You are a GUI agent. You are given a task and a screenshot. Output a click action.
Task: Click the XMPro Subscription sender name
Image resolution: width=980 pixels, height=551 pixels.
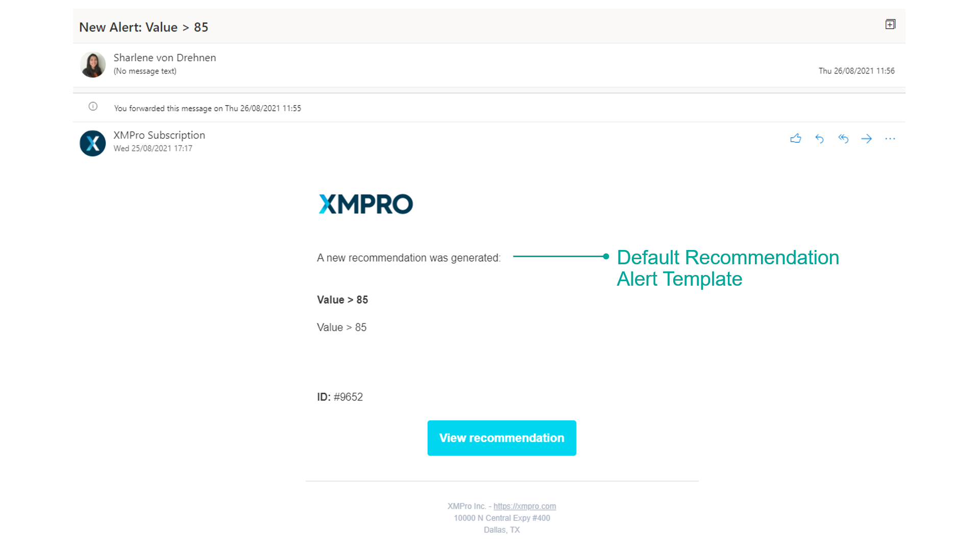click(x=159, y=135)
